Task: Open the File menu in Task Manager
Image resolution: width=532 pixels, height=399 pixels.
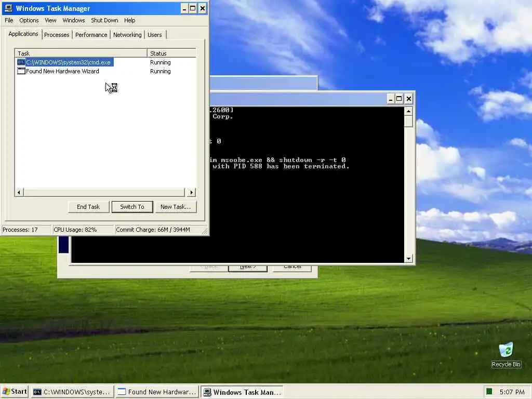Action: pyautogui.click(x=9, y=20)
